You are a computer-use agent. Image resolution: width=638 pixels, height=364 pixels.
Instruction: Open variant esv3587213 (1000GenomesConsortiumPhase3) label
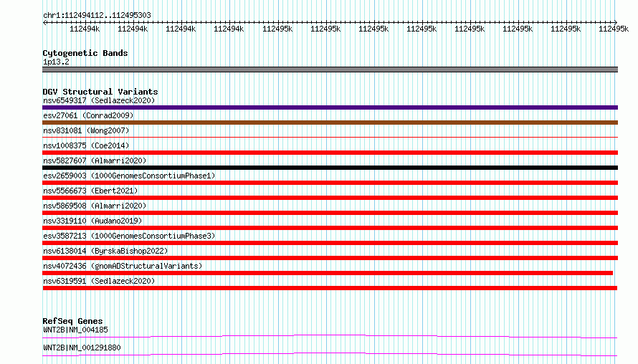[129, 236]
